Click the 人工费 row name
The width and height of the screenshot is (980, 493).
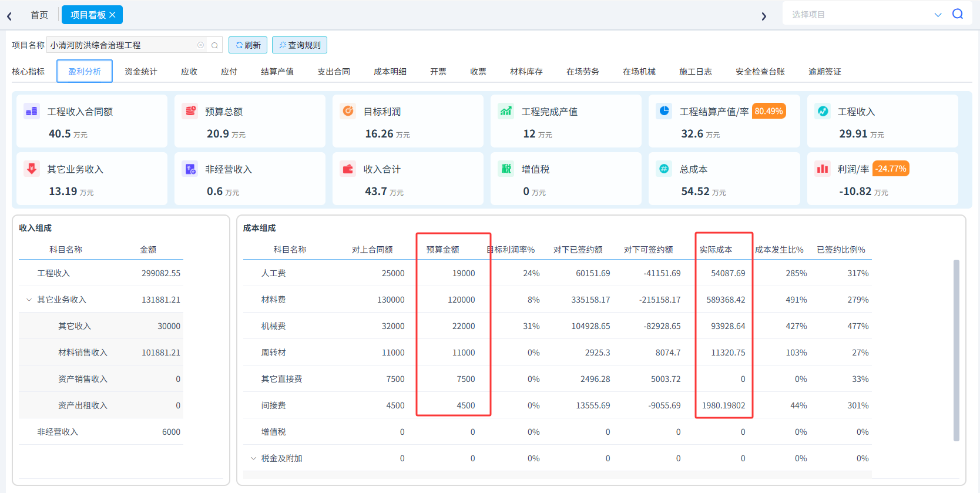click(x=274, y=273)
